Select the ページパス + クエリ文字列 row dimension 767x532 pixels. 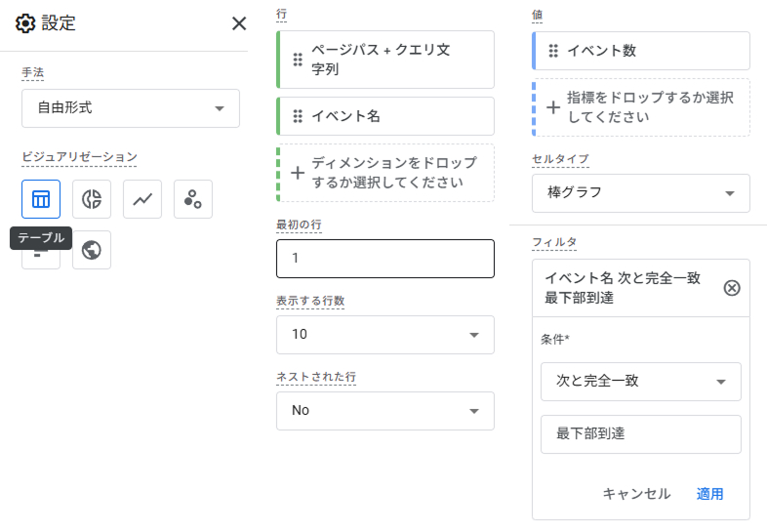385,60
